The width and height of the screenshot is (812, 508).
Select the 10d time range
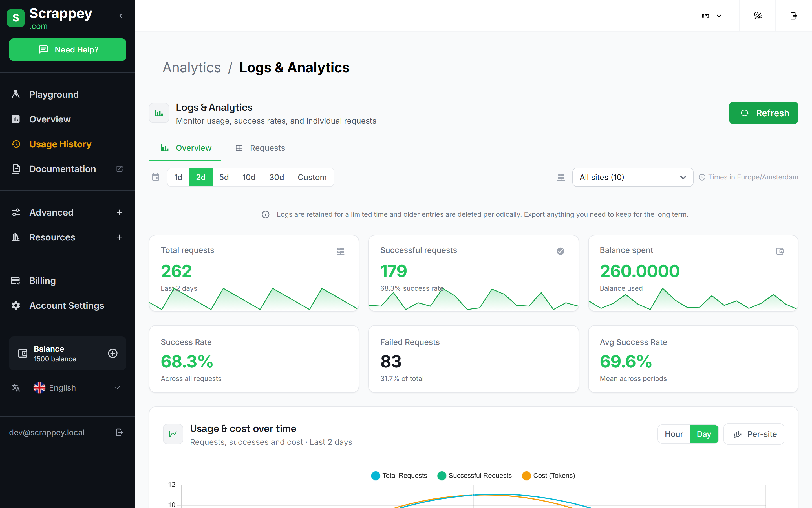[x=249, y=177]
